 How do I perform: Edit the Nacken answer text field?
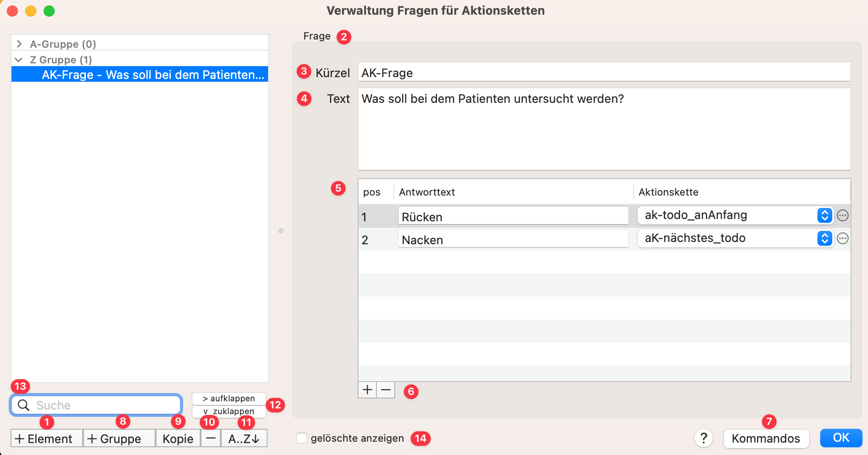tap(513, 239)
